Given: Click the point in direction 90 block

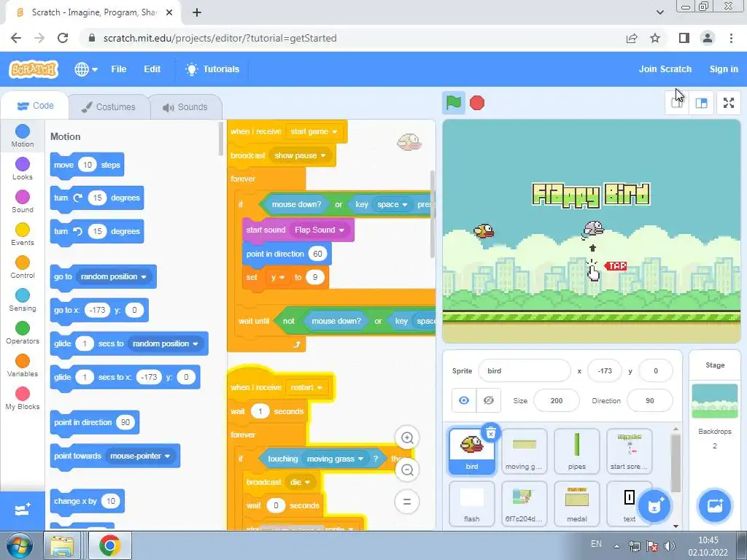Looking at the screenshot, I should pyautogui.click(x=94, y=422).
